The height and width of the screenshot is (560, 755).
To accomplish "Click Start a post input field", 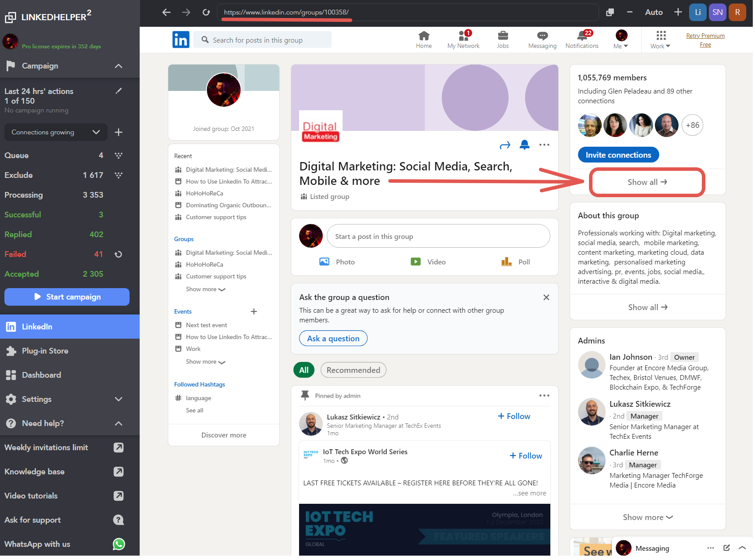I will click(x=438, y=236).
